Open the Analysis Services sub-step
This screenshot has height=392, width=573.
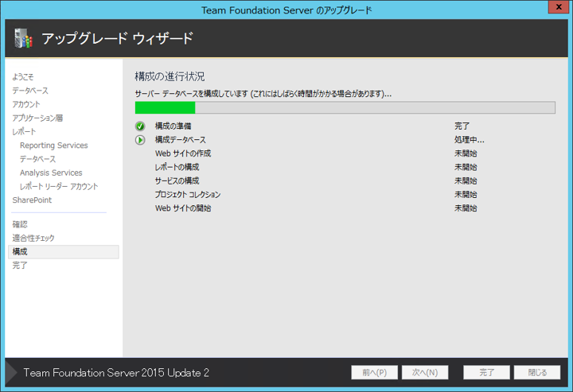coord(51,173)
